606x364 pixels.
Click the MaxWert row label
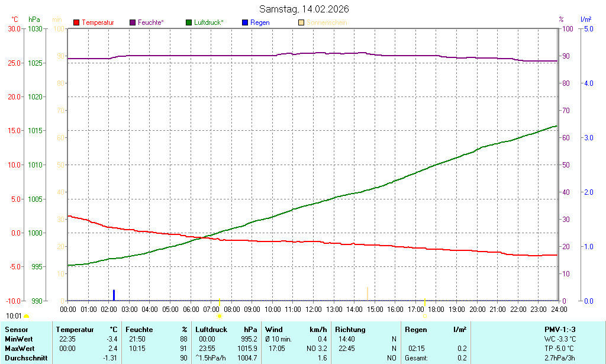(20, 349)
